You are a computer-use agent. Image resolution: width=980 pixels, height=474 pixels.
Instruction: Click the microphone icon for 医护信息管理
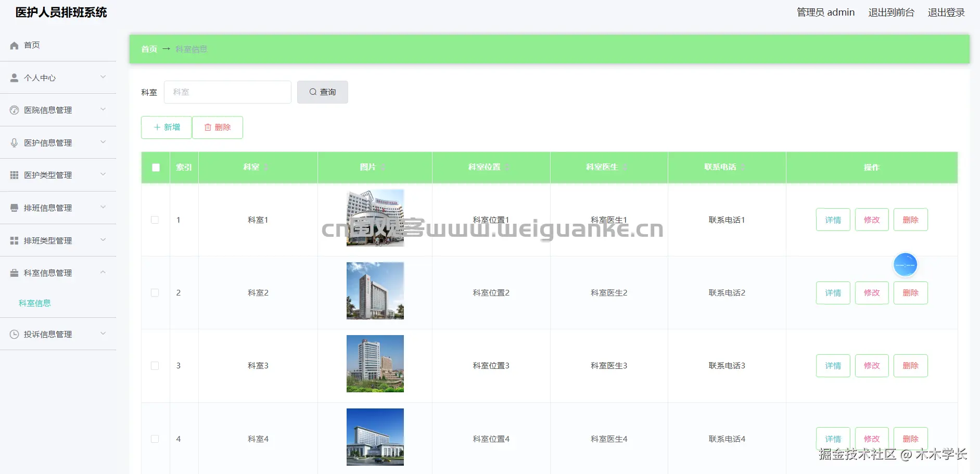[x=15, y=143]
